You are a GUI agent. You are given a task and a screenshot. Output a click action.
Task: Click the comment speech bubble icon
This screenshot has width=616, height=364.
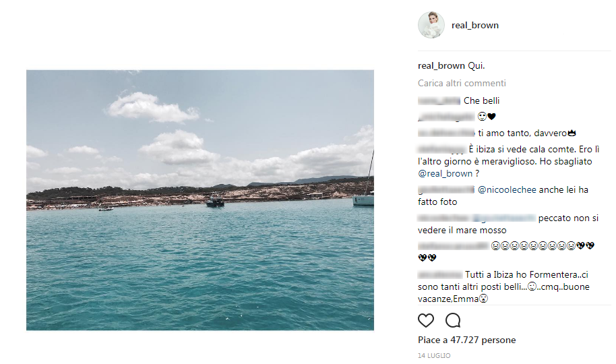[453, 320]
